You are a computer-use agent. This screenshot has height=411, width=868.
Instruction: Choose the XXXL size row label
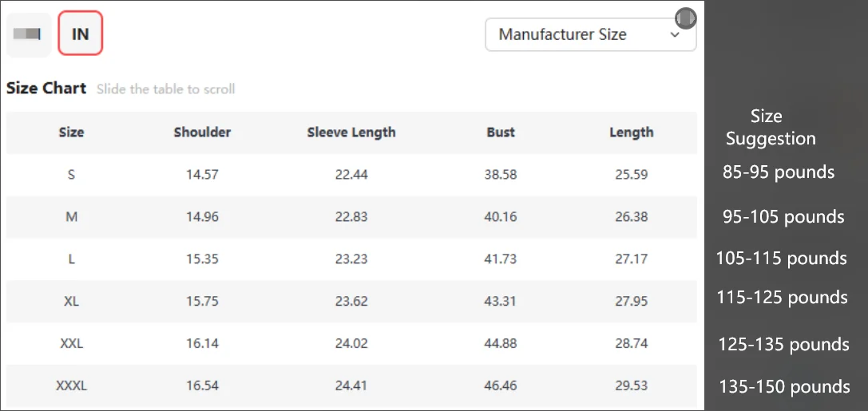pos(71,385)
